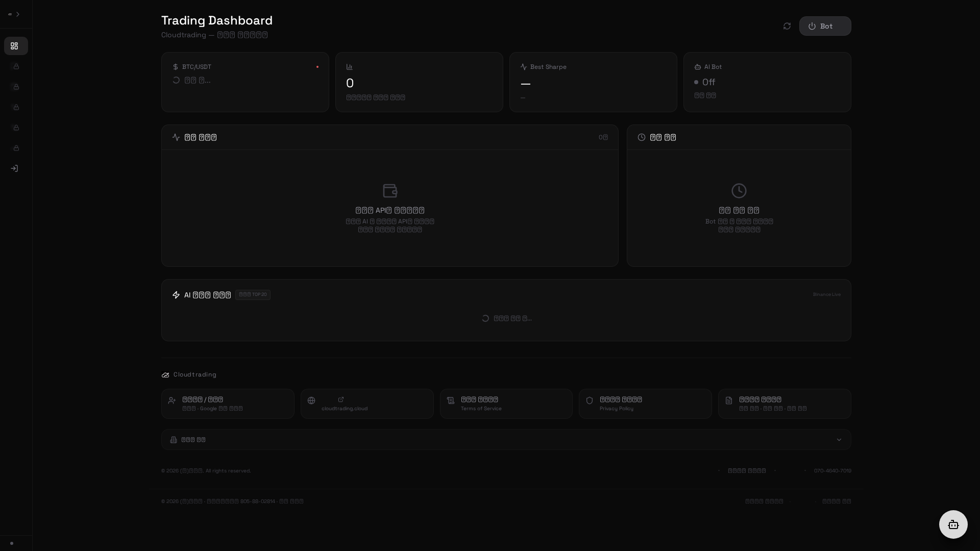Open the floating bot assistant icon at bottom right

coord(953,524)
